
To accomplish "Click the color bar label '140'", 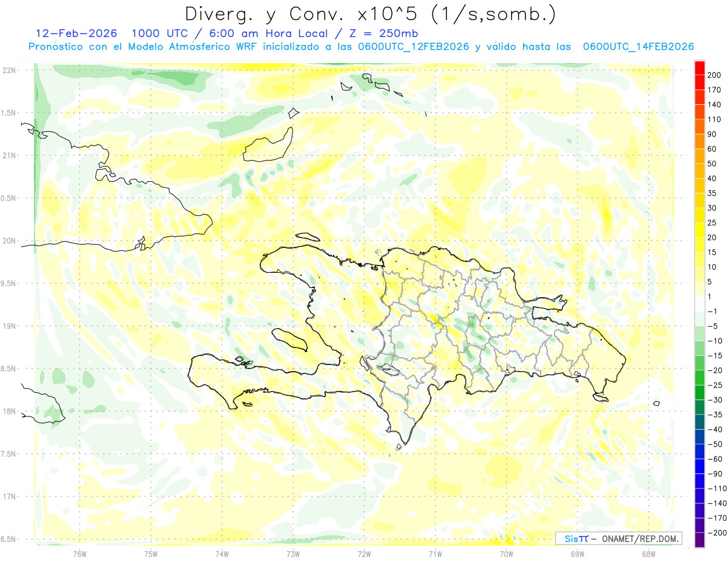I will click(715, 104).
